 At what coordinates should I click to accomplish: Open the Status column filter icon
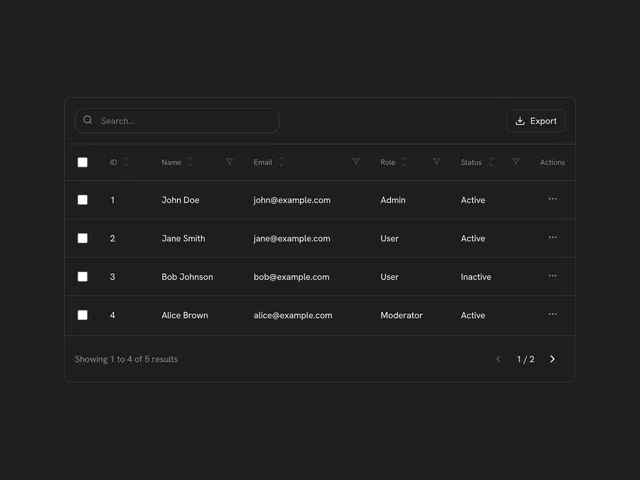[x=516, y=162]
